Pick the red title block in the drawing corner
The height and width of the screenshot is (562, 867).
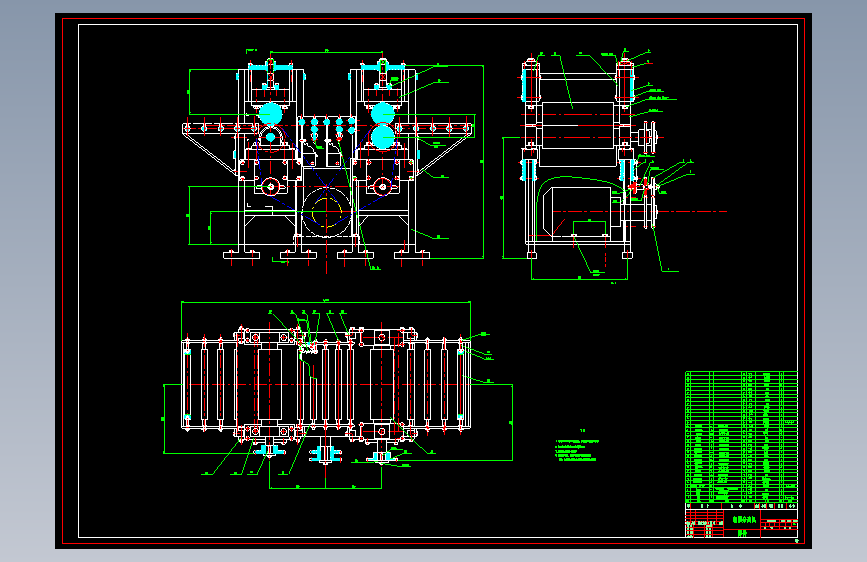741,523
